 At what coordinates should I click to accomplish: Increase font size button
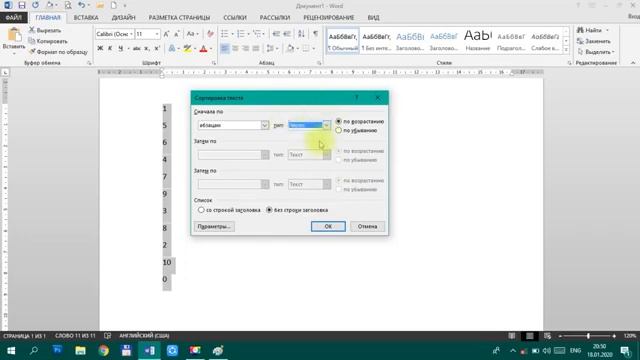click(167, 34)
